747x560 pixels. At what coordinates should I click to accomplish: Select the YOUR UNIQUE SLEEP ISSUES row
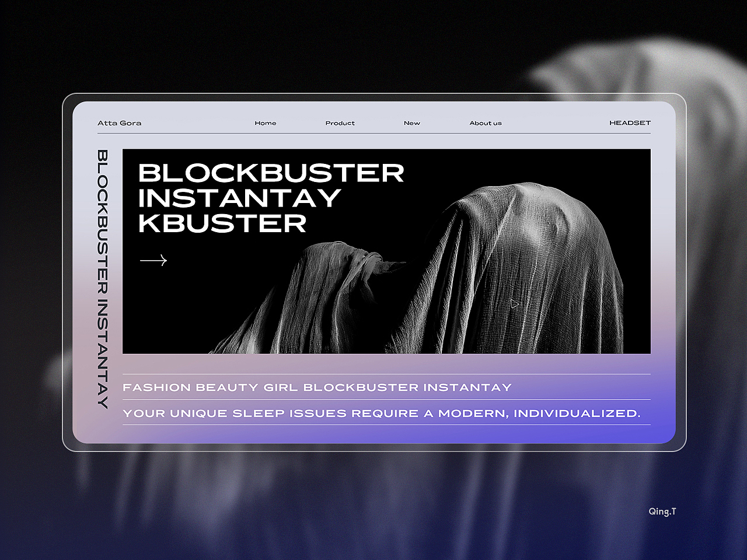[382, 413]
